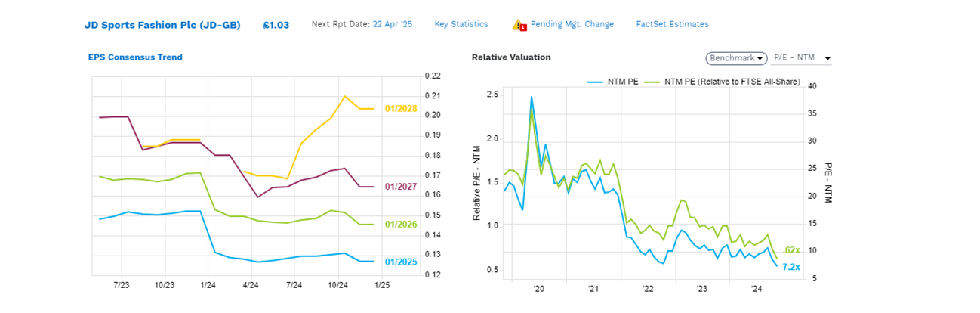Open the EPS Consensus Trend heading link

(135, 57)
